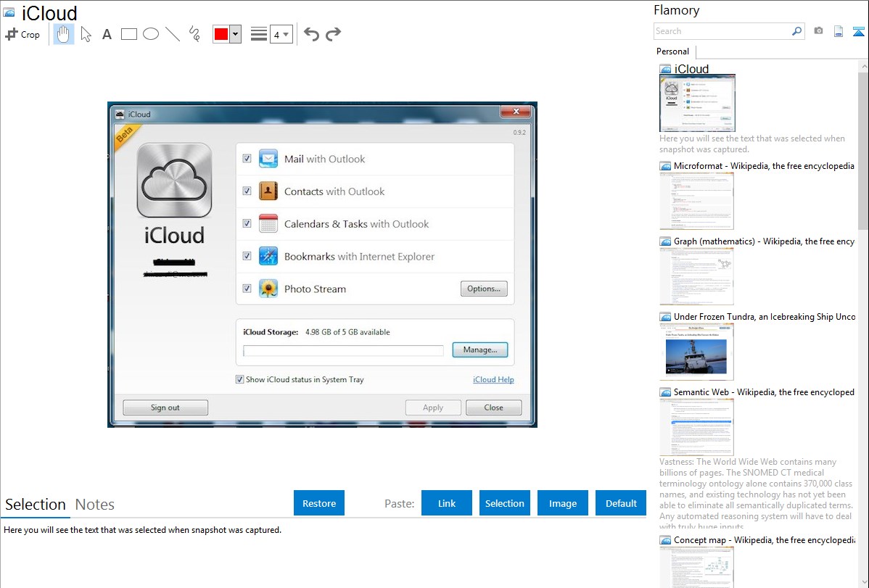Switch to the Selection tab
Image resolution: width=869 pixels, height=588 pixels.
36,505
